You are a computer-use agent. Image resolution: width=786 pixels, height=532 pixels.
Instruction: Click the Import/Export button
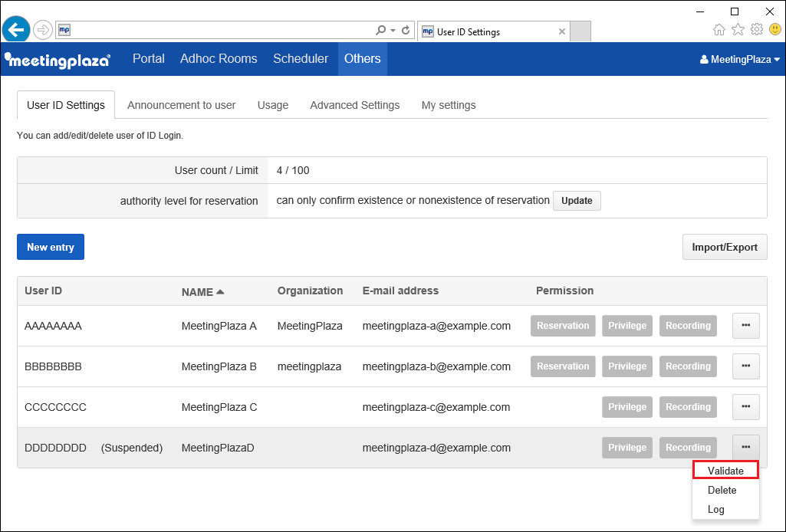coord(725,247)
